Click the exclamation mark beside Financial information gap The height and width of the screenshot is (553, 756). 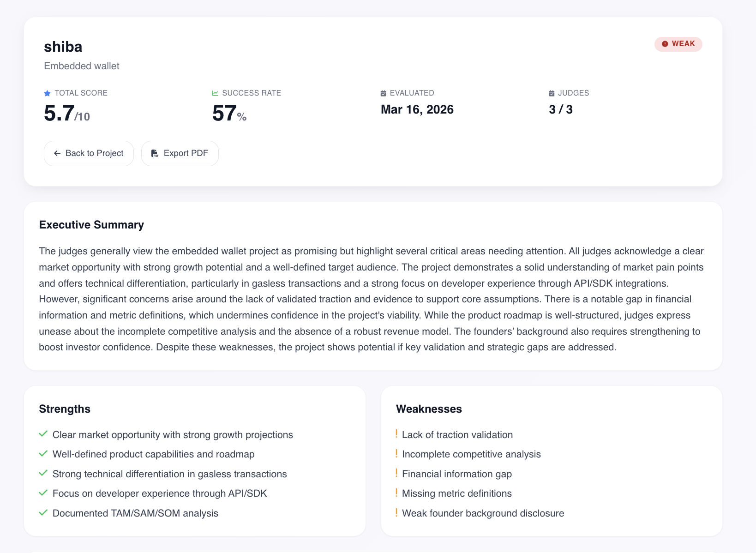(x=396, y=474)
